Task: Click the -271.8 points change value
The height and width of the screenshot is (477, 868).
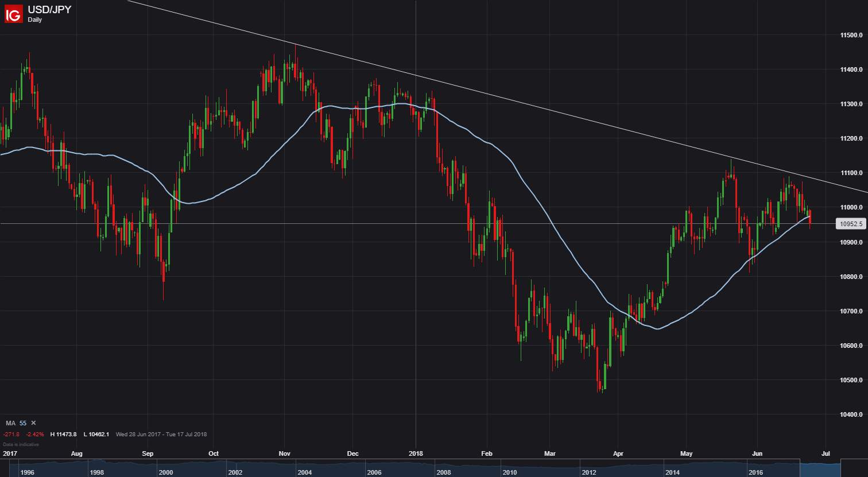Action: pos(11,435)
